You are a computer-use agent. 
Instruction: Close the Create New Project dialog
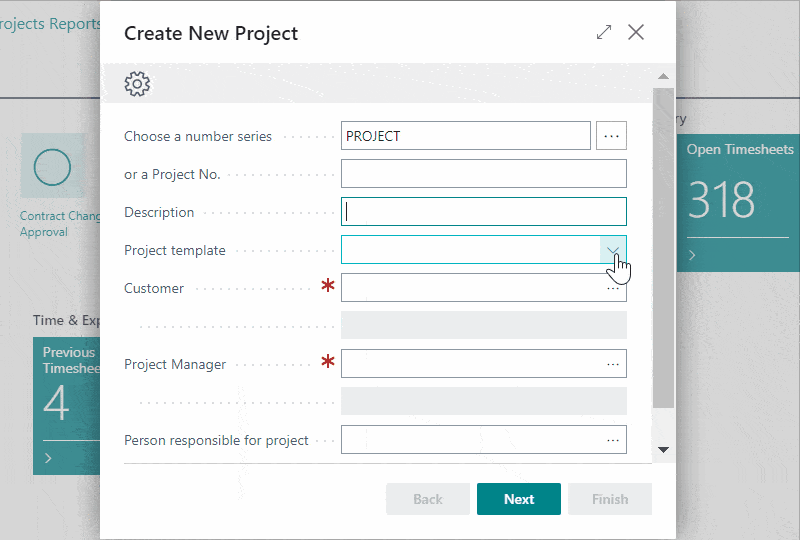click(636, 32)
